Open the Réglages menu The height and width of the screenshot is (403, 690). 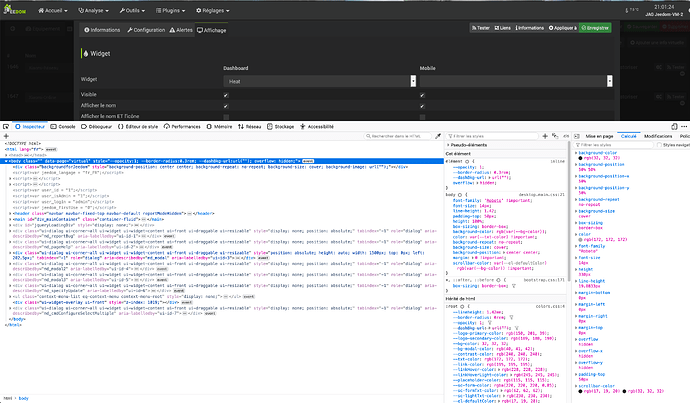(213, 10)
